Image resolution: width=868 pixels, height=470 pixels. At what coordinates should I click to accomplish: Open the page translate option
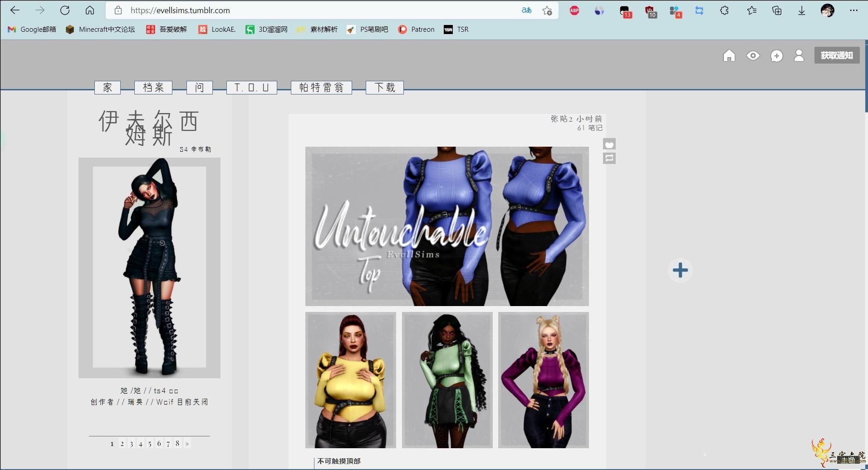(527, 10)
